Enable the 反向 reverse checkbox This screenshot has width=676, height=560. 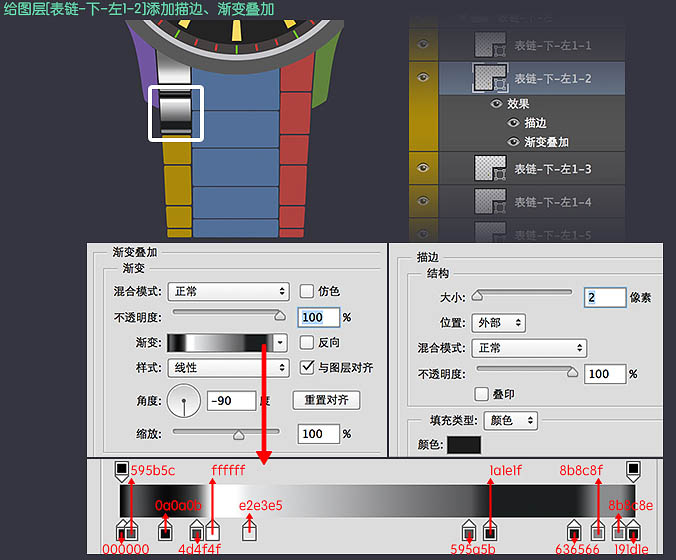[x=307, y=342]
